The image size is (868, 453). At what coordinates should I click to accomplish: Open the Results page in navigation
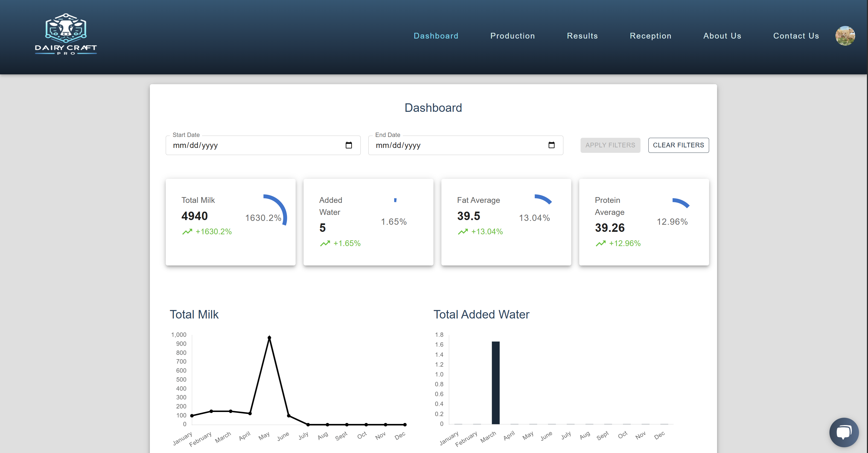(582, 36)
